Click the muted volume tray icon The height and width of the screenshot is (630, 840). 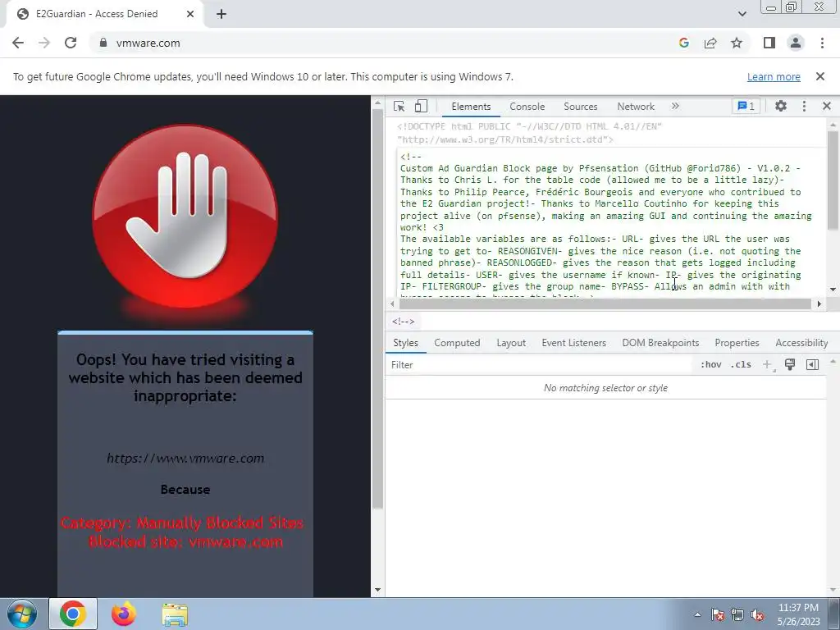click(757, 614)
